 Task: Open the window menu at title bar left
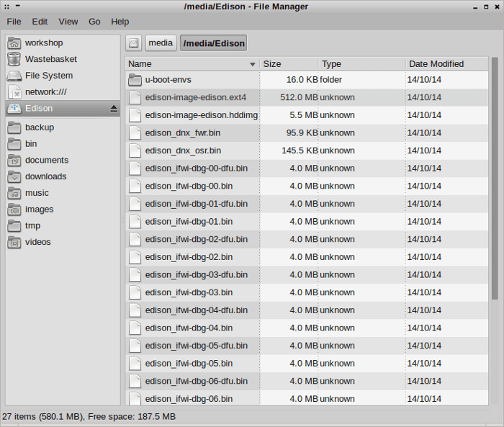click(x=6, y=6)
